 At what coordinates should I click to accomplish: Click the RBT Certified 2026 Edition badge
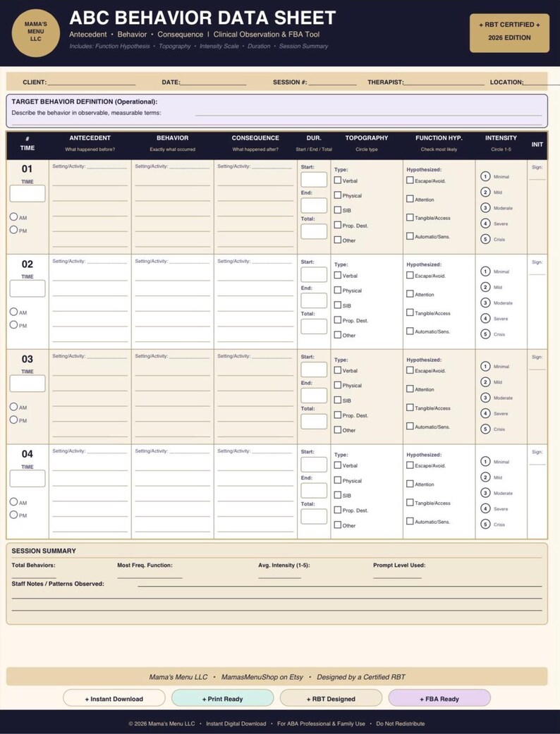509,32
